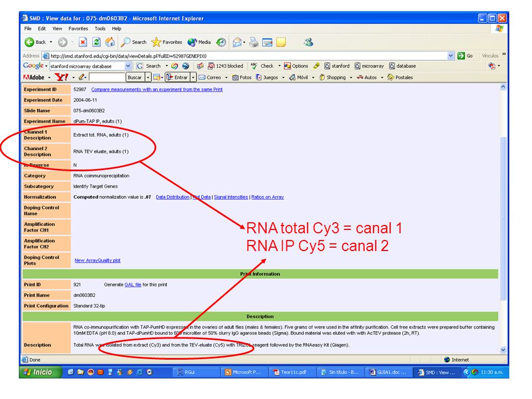
Task: Open Yahoo Fotos camera button
Action: [242, 78]
